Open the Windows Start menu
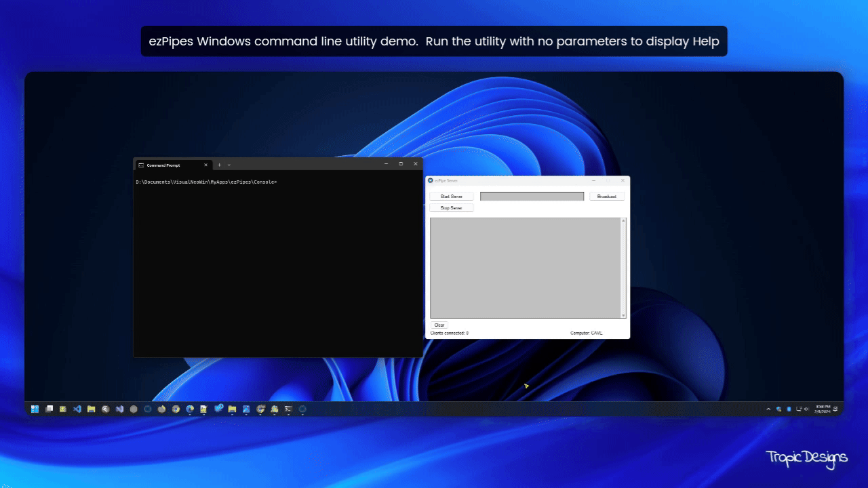This screenshot has width=868, height=488. 35,409
